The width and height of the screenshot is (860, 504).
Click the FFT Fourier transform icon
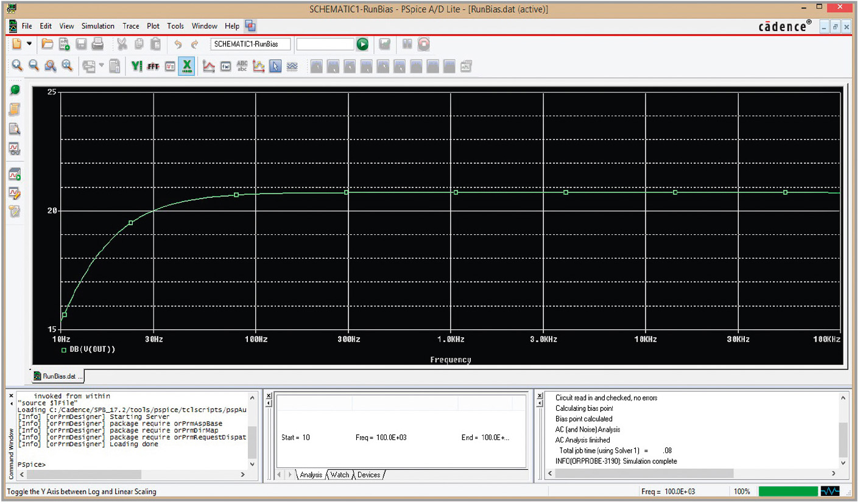(153, 66)
